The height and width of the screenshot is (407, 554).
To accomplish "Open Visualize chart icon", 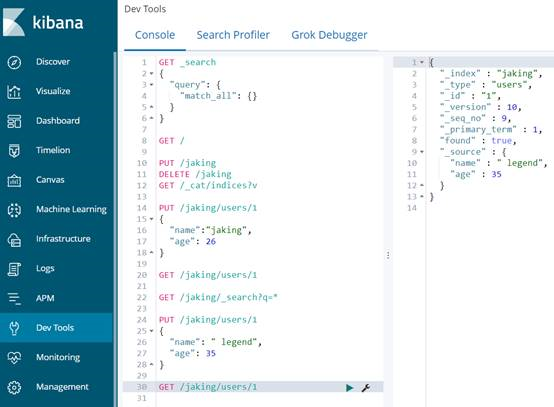I will click(14, 92).
